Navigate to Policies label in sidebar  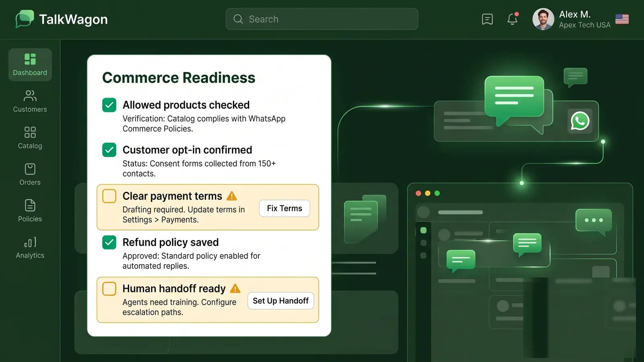coord(30,219)
